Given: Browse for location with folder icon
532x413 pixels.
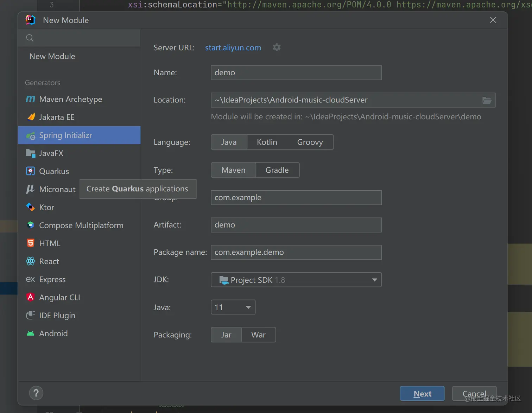Looking at the screenshot, I should pos(487,100).
